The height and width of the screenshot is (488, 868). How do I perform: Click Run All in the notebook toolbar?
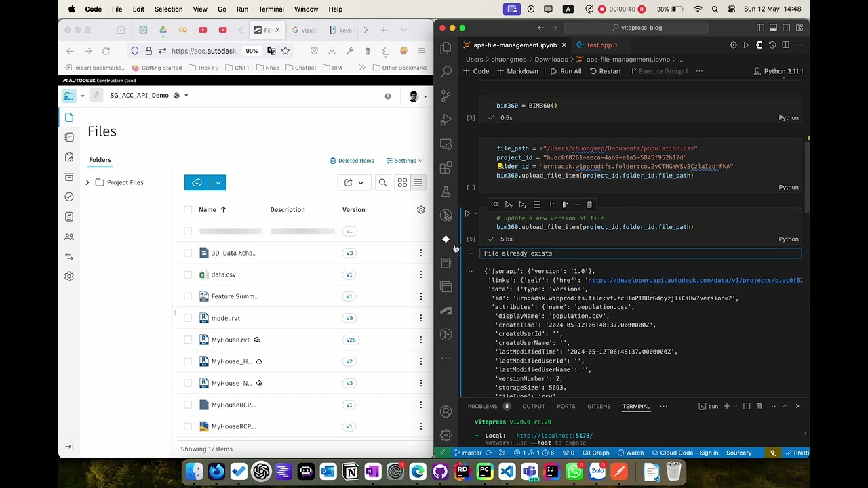click(x=566, y=71)
